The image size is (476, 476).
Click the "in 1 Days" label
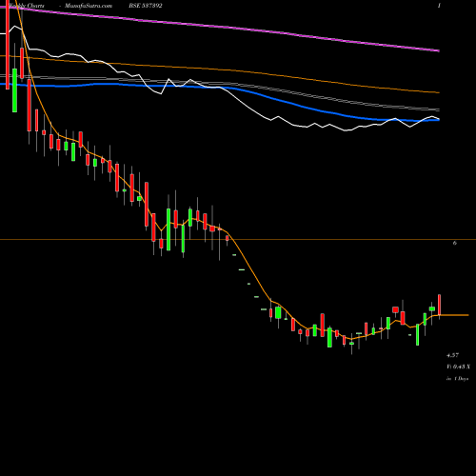pos(457,379)
